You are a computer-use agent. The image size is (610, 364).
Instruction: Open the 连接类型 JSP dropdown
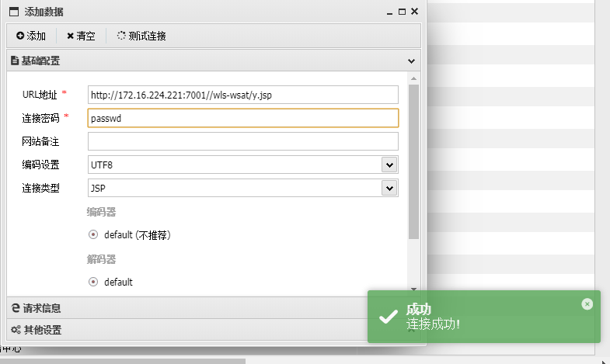(x=389, y=188)
